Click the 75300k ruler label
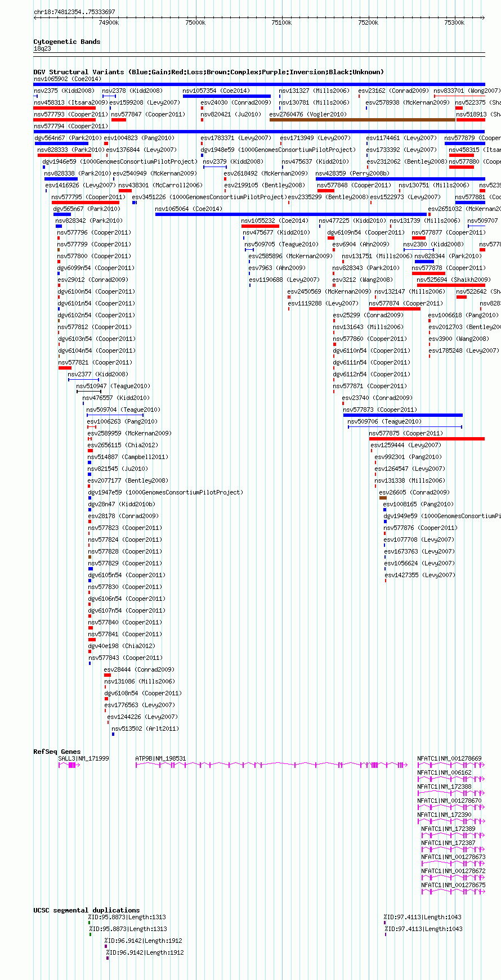 (454, 23)
